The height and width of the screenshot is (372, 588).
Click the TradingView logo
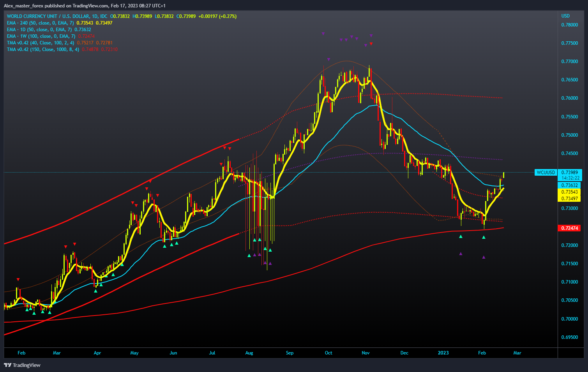(22, 365)
